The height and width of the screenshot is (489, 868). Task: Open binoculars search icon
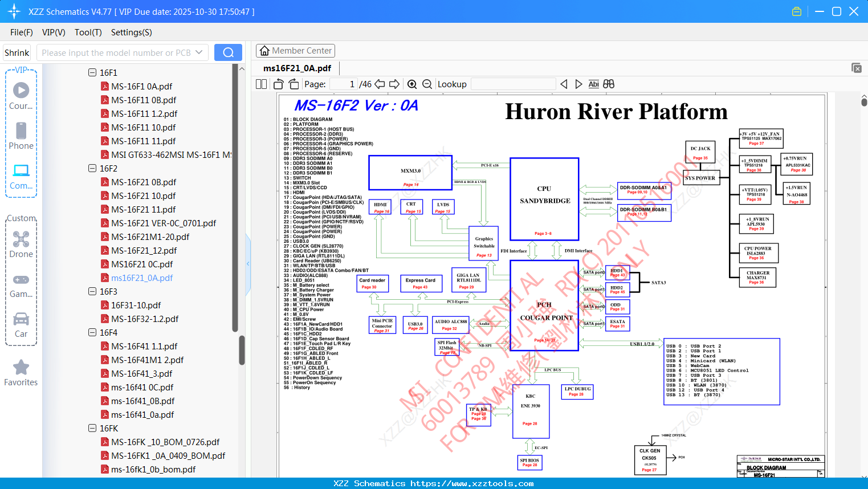point(609,84)
